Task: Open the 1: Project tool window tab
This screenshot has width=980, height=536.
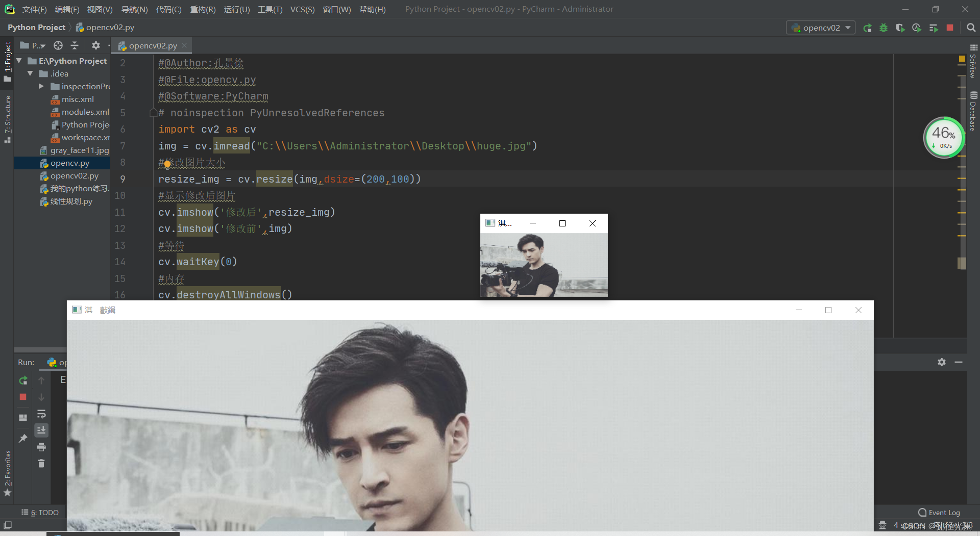Action: pos(7,61)
